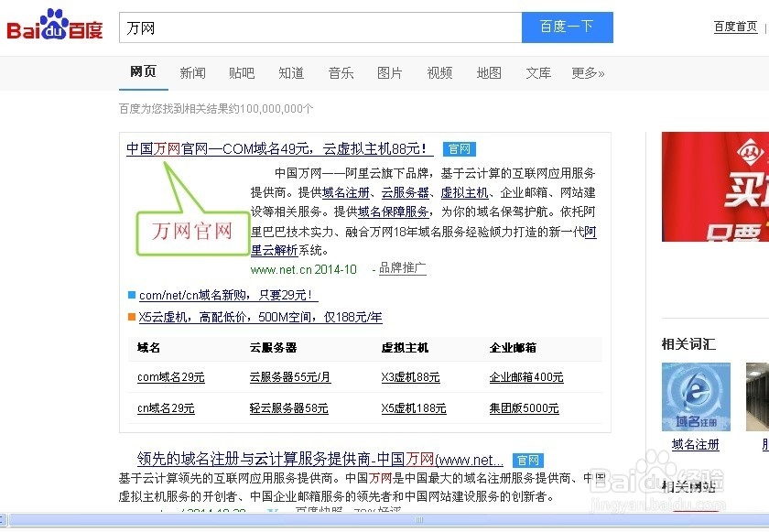Click the 企业邮箱 column header

pos(513,348)
